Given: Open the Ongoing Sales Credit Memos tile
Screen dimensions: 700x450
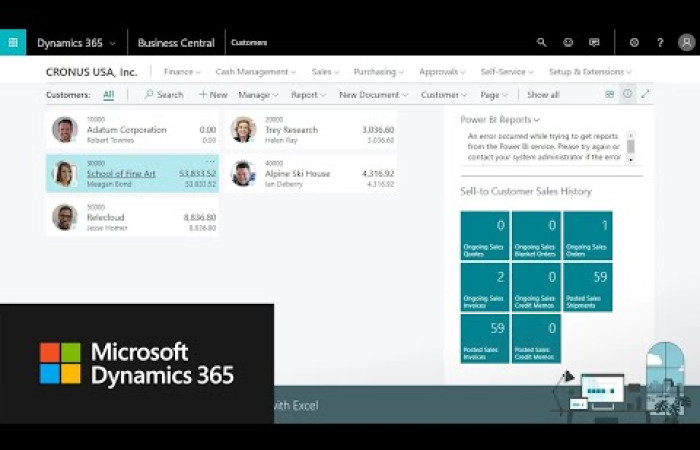Looking at the screenshot, I should 536,287.
